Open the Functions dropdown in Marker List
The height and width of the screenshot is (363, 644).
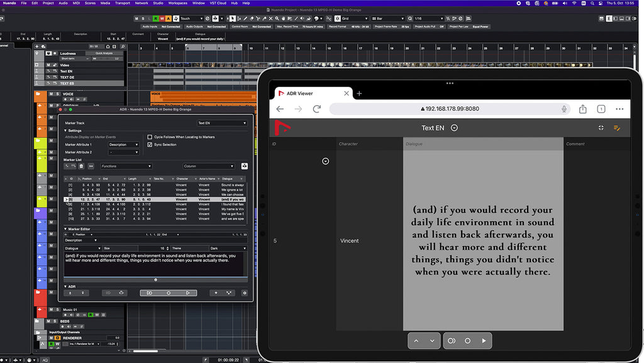[x=126, y=166]
